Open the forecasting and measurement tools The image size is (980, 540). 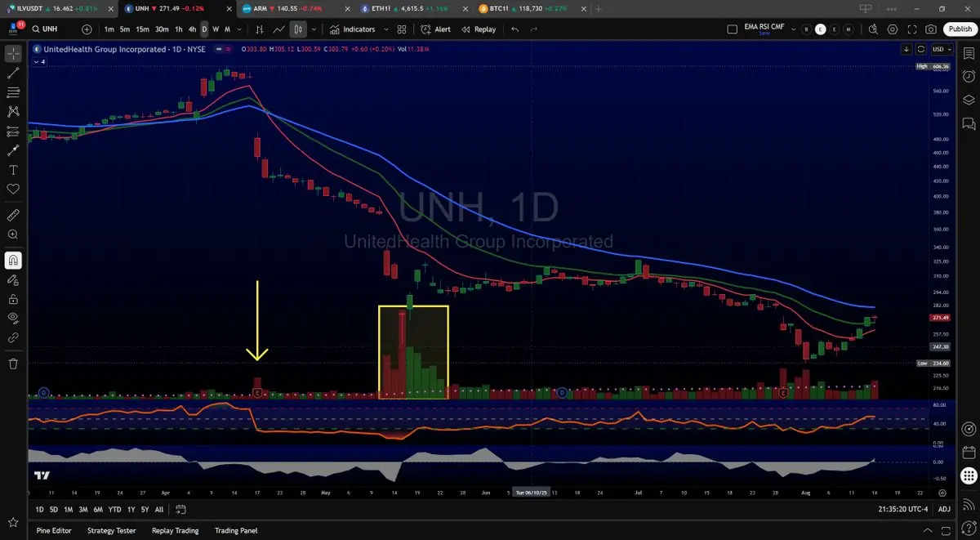coord(13,131)
